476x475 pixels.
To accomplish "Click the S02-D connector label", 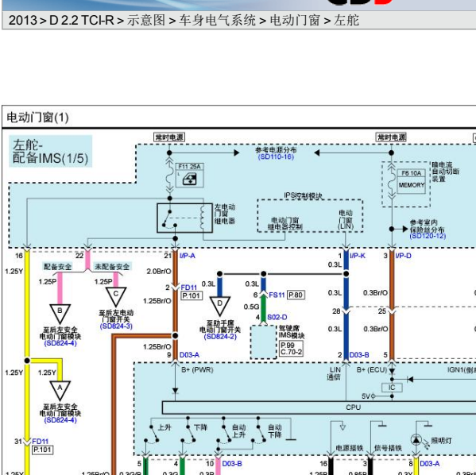I will 277,317.
